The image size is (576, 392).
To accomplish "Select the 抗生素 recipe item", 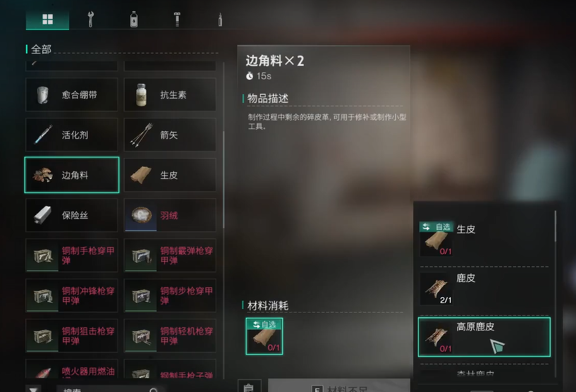I will click(x=170, y=94).
